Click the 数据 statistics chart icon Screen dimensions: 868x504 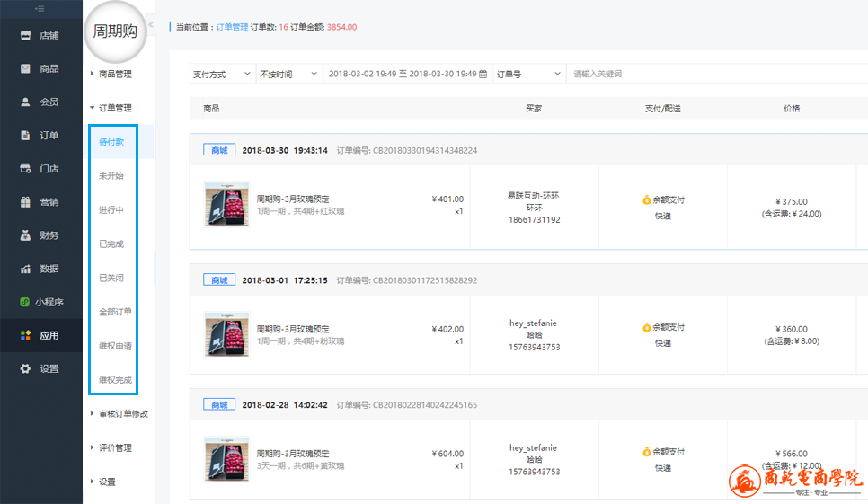(x=26, y=269)
